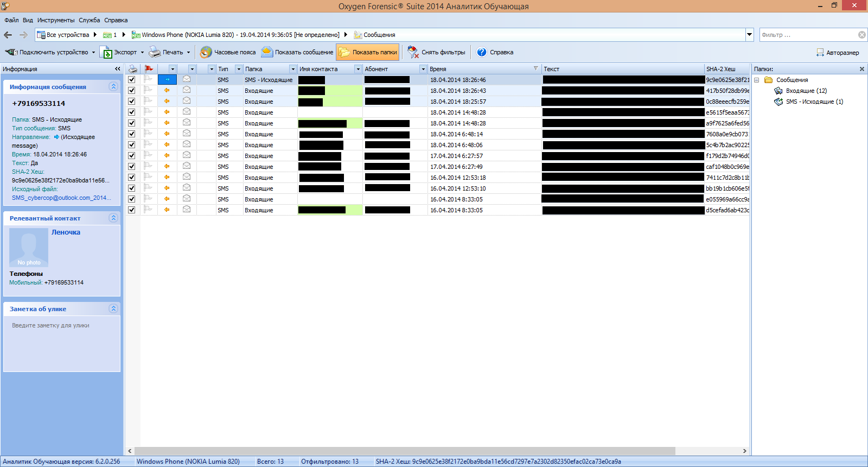Image resolution: width=868 pixels, height=467 pixels.
Task: Collapse the Информация сообщения section
Action: (x=113, y=86)
